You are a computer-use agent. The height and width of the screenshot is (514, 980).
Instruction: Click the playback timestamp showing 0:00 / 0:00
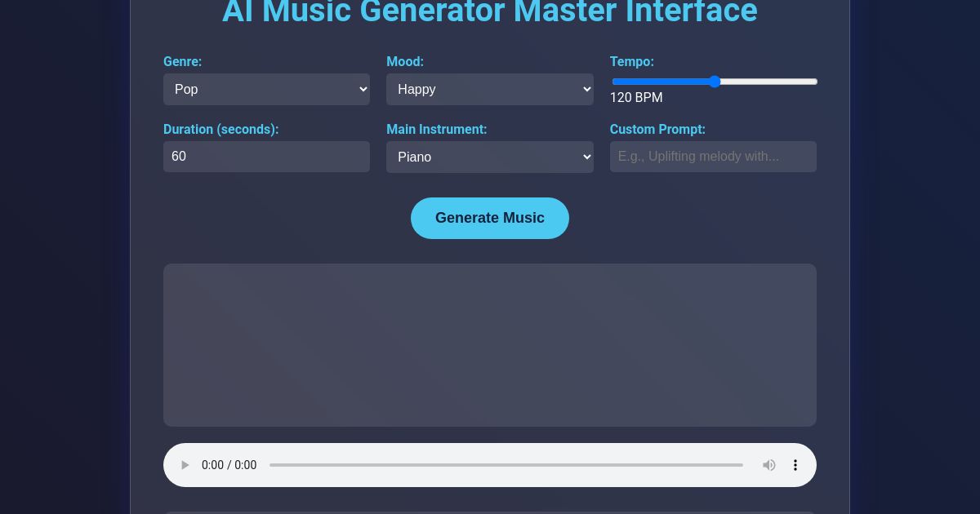point(229,465)
